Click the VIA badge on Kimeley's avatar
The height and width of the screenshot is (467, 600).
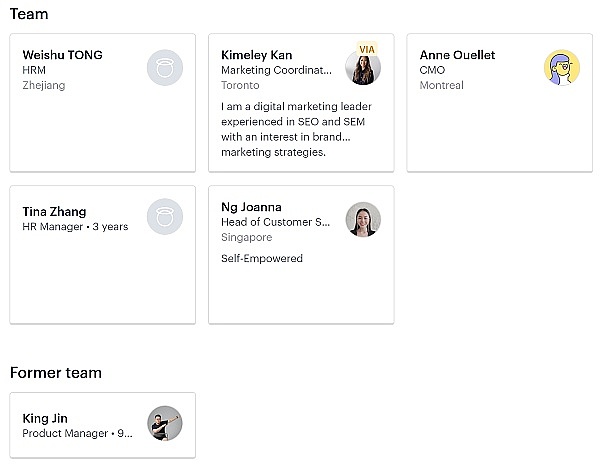[x=367, y=49]
